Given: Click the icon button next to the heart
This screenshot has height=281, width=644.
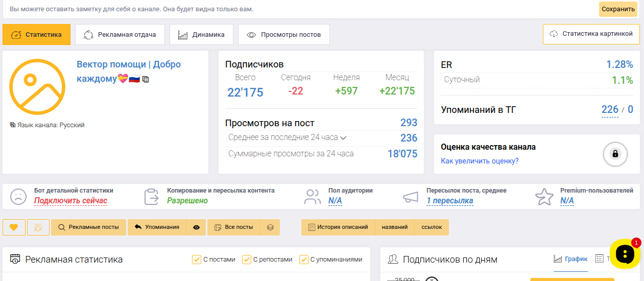Looking at the screenshot, I should pyautogui.click(x=38, y=227).
